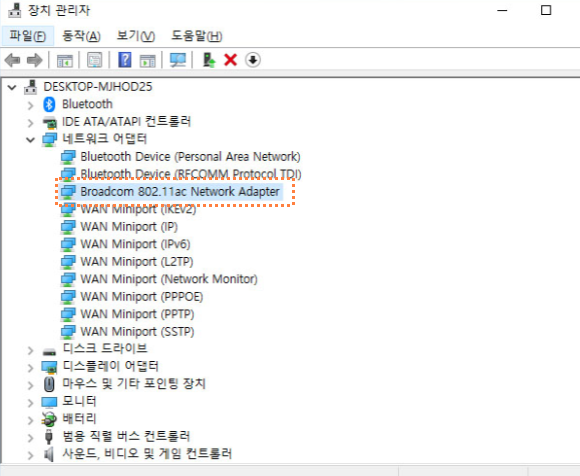Expand the 사운드, 비디오 및 게임 컨트롤러 category

coord(30,455)
